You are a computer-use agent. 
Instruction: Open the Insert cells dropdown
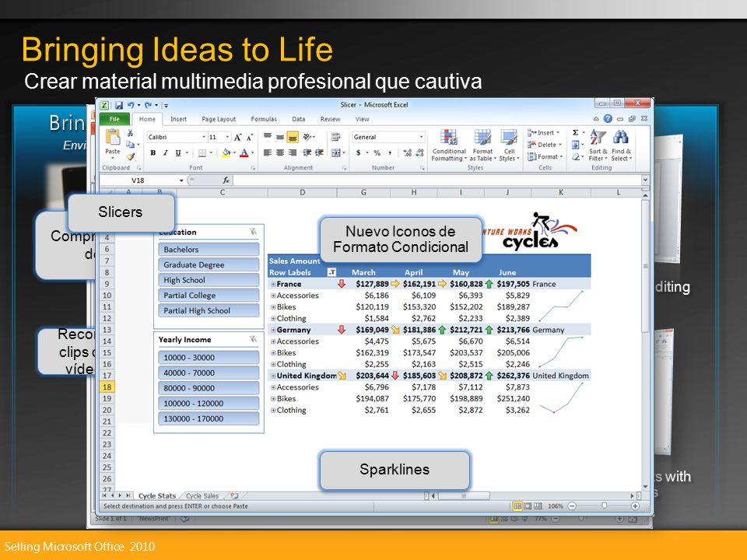click(544, 133)
